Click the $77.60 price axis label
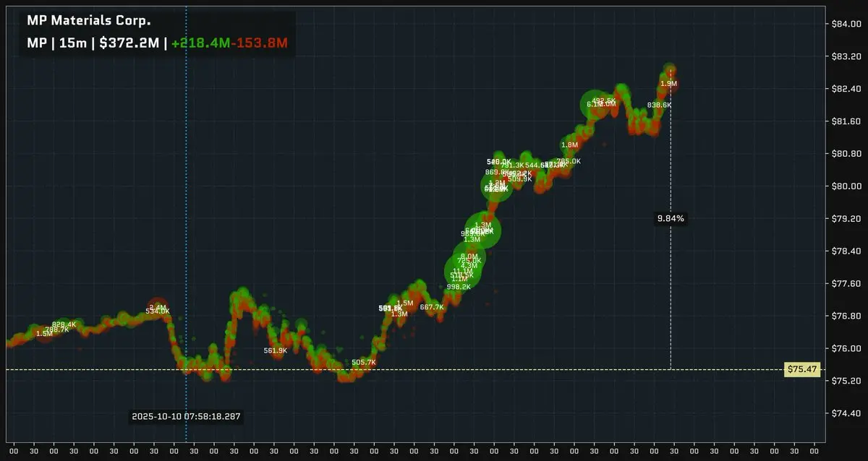Image resolution: width=868 pixels, height=461 pixels. coord(845,284)
